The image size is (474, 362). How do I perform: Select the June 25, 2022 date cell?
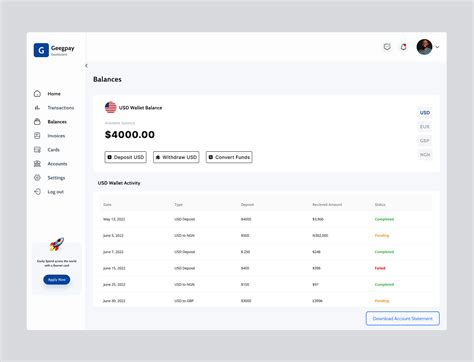coord(114,285)
